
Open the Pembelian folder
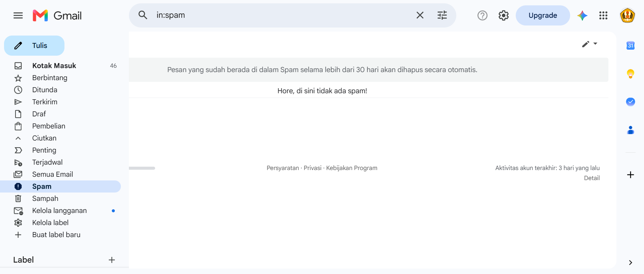pos(60,126)
